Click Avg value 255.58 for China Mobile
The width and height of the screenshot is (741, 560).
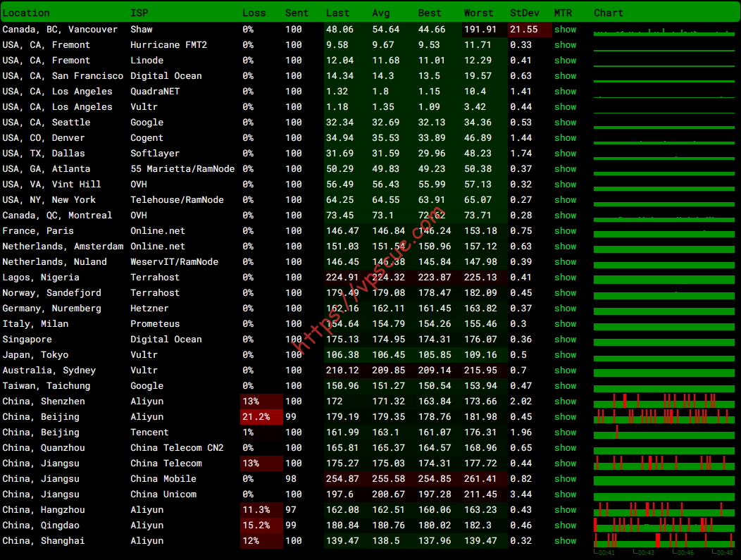click(388, 479)
